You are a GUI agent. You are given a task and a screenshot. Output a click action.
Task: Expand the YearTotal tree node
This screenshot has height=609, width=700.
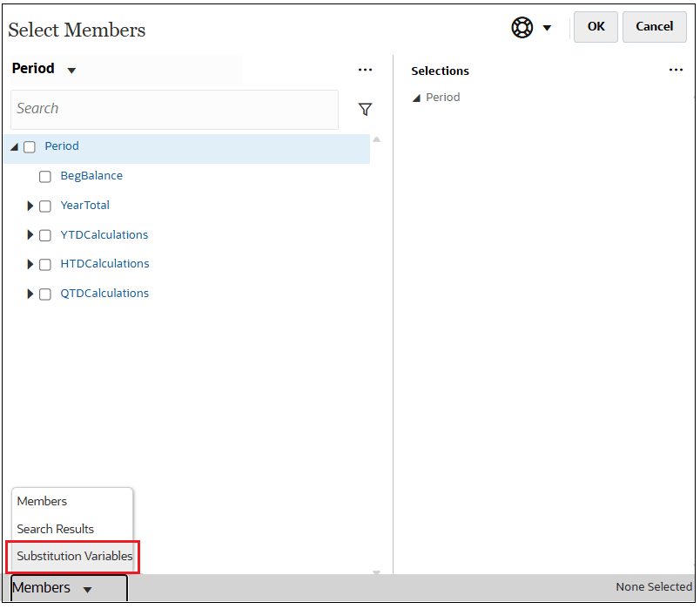pyautogui.click(x=30, y=206)
